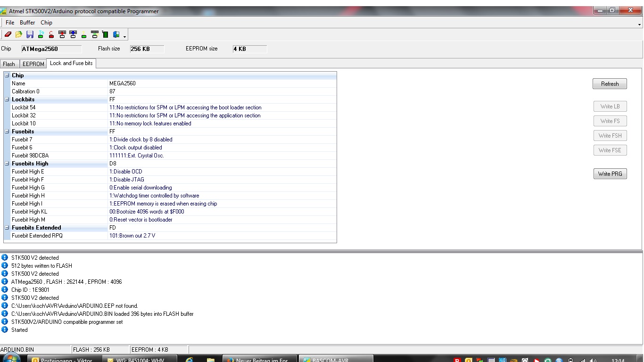
Task: Select Fusebit High G 'Enable serial downloading' value
Action: 140,188
